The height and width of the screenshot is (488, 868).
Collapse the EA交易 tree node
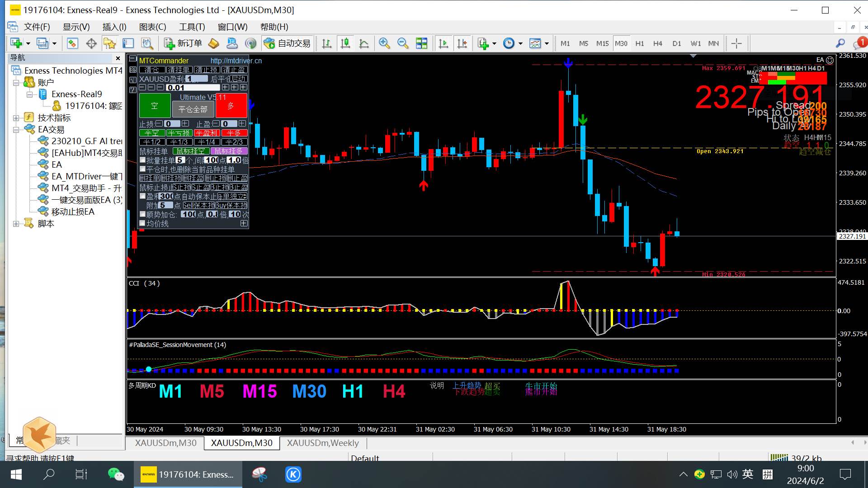tap(16, 130)
